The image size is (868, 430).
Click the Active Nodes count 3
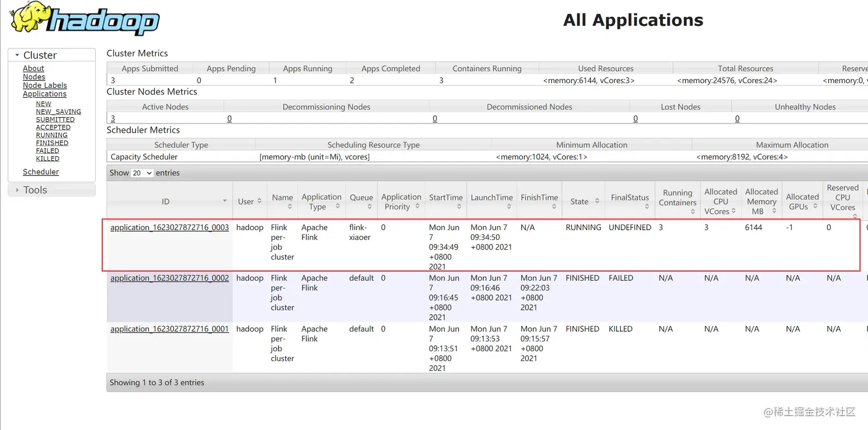point(113,119)
